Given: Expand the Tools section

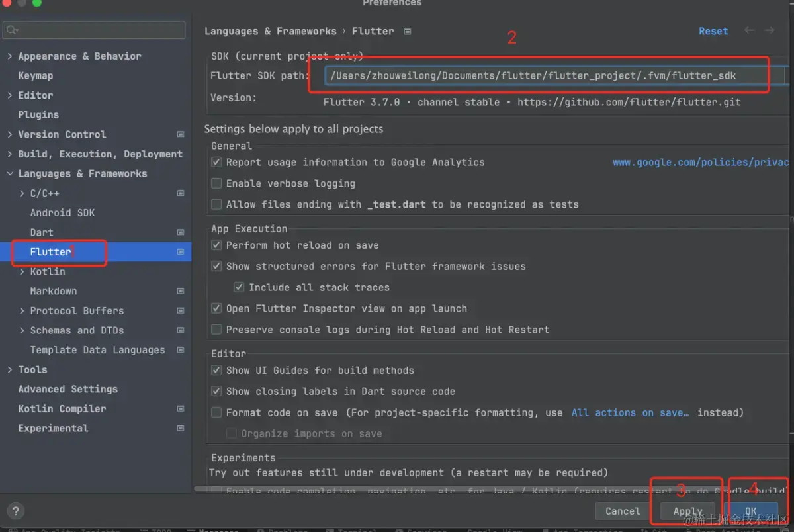Looking at the screenshot, I should coord(10,370).
